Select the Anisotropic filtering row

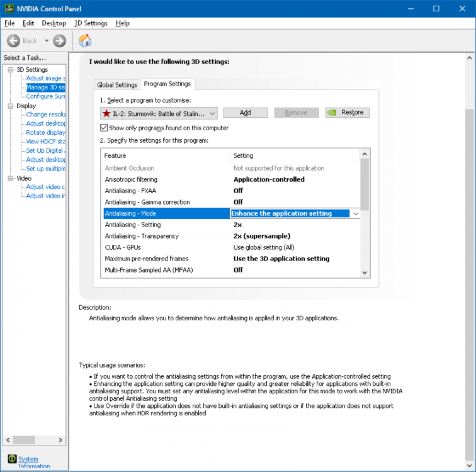tap(167, 179)
